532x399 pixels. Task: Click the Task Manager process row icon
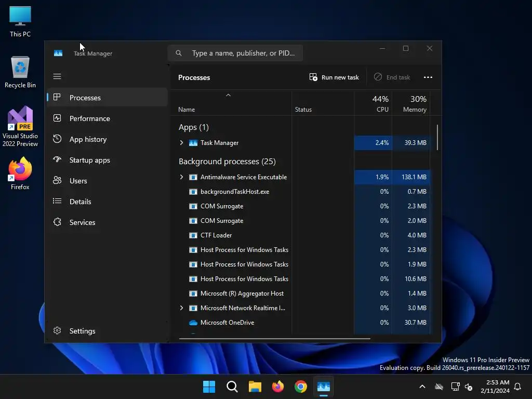pos(193,143)
